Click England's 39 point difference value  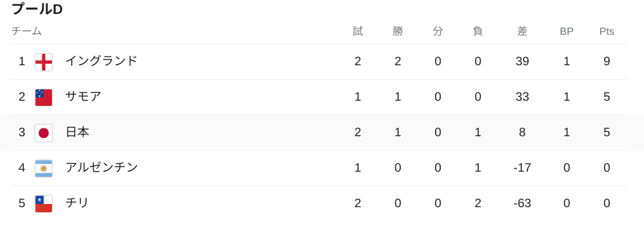coord(522,61)
